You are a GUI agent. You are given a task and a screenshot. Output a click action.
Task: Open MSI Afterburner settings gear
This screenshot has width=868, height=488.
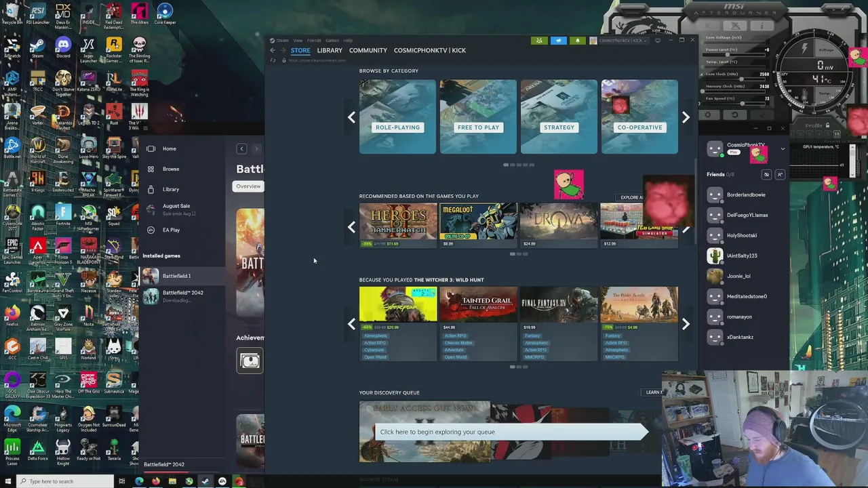tap(708, 115)
